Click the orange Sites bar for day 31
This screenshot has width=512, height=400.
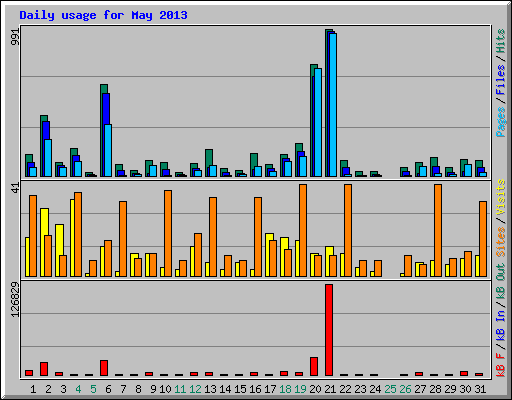pyautogui.click(x=483, y=239)
